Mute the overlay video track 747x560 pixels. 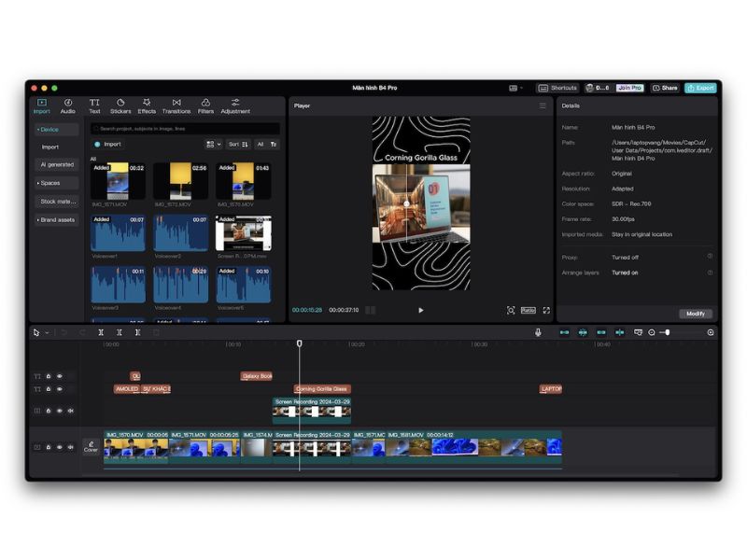coord(71,411)
